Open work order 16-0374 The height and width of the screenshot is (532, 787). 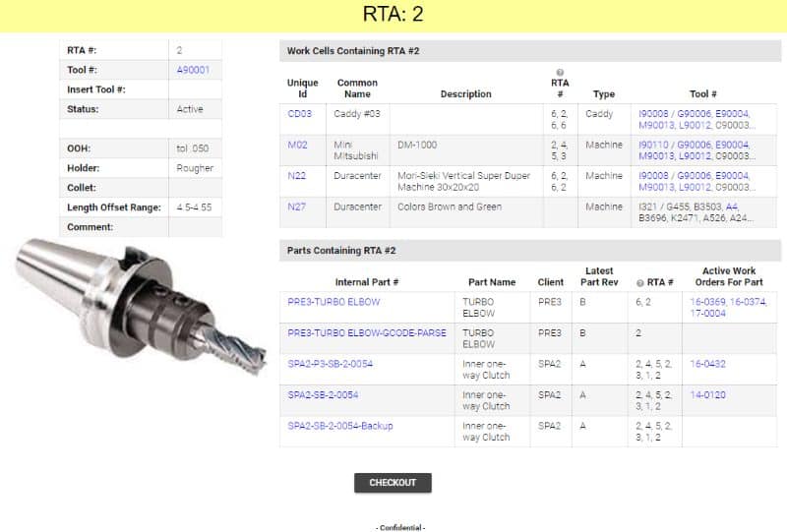coord(748,302)
